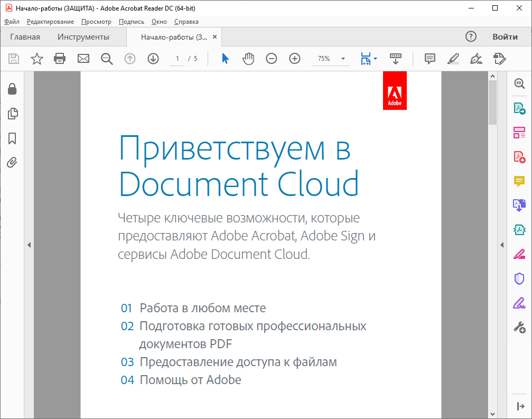Click the Save file floppy disk icon
Viewport: 532px width, 419px height.
click(14, 59)
